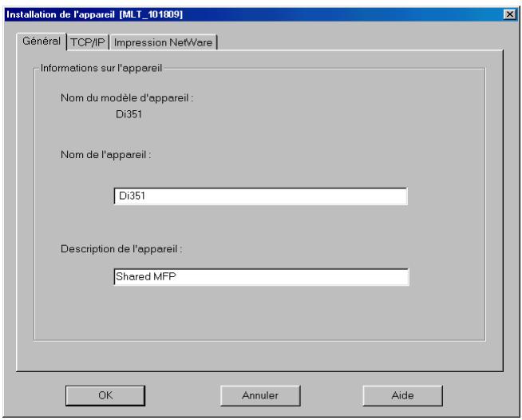Image resolution: width=522 pixels, height=420 pixels.
Task: Open the Impression NetWare tab
Action: (x=163, y=42)
